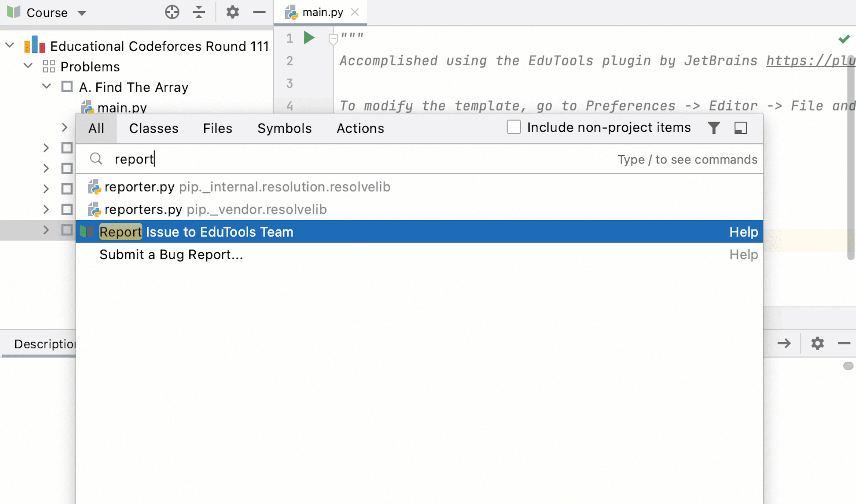Collapse all with the collapse-all icon
The image size is (856, 504).
tap(199, 12)
